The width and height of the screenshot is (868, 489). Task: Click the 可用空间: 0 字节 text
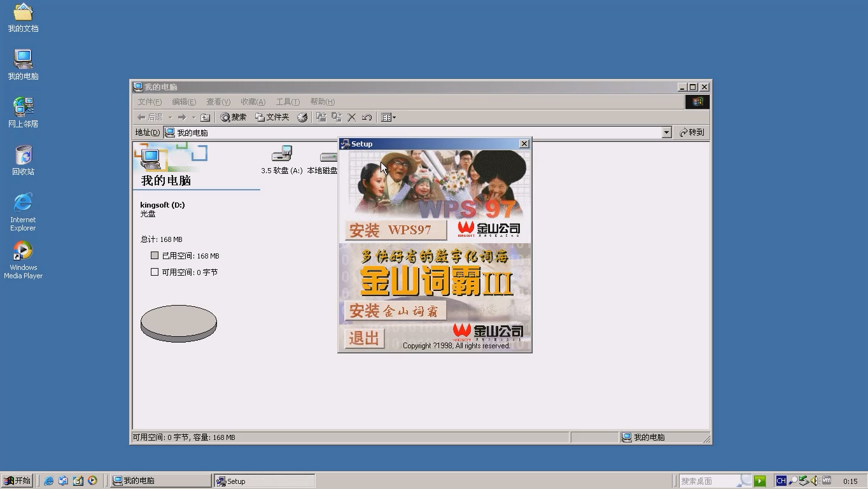[190, 273]
